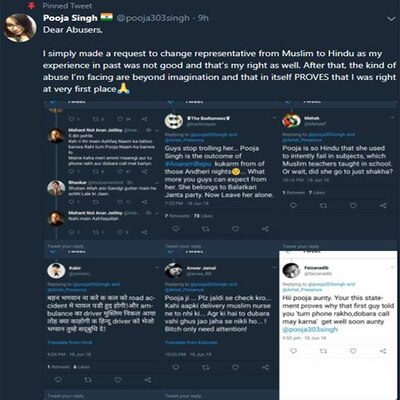Reply to The Badtameez tweet
The image size is (400, 400).
point(176,228)
